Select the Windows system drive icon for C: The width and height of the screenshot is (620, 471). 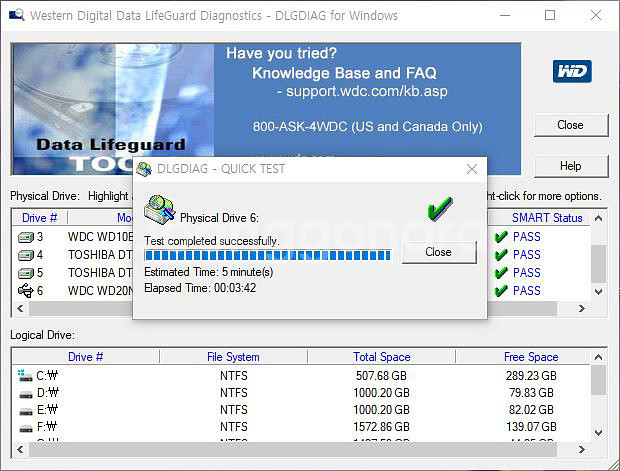[x=25, y=375]
